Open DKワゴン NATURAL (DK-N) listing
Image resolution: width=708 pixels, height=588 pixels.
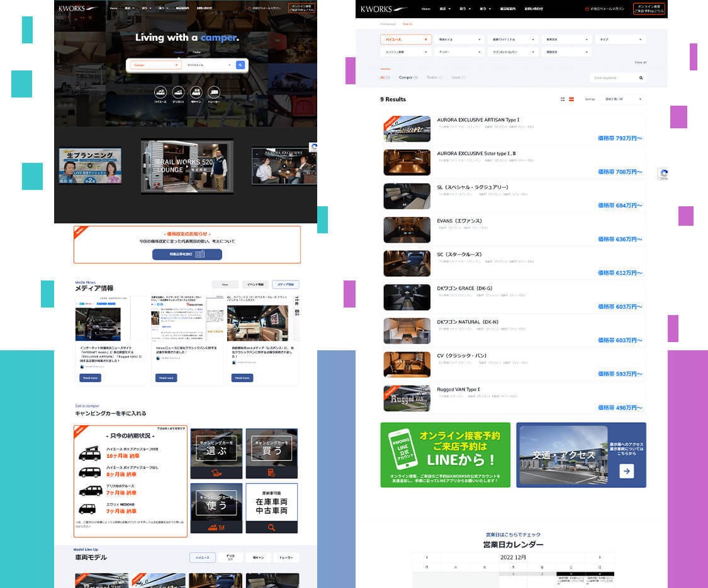pos(515,331)
